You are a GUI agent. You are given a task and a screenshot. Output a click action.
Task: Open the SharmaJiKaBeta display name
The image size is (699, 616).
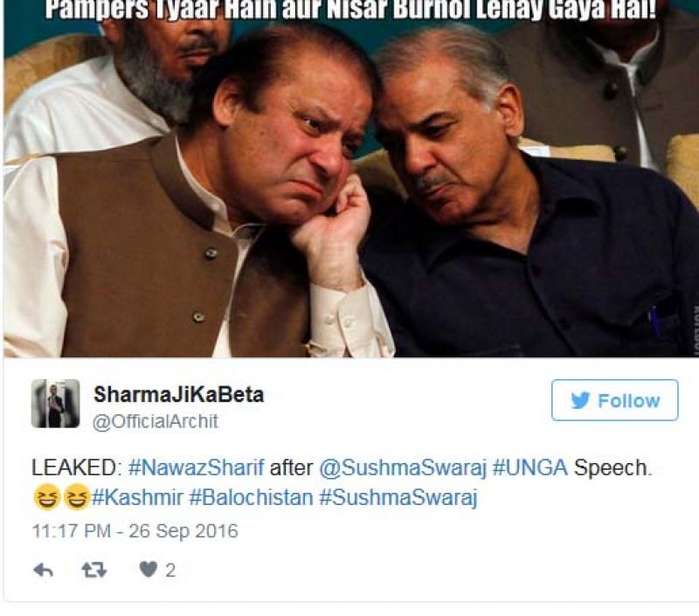tap(179, 394)
